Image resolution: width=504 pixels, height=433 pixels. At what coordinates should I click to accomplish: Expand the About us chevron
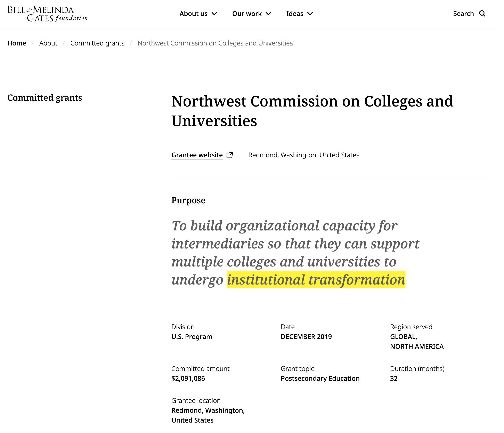(x=214, y=14)
